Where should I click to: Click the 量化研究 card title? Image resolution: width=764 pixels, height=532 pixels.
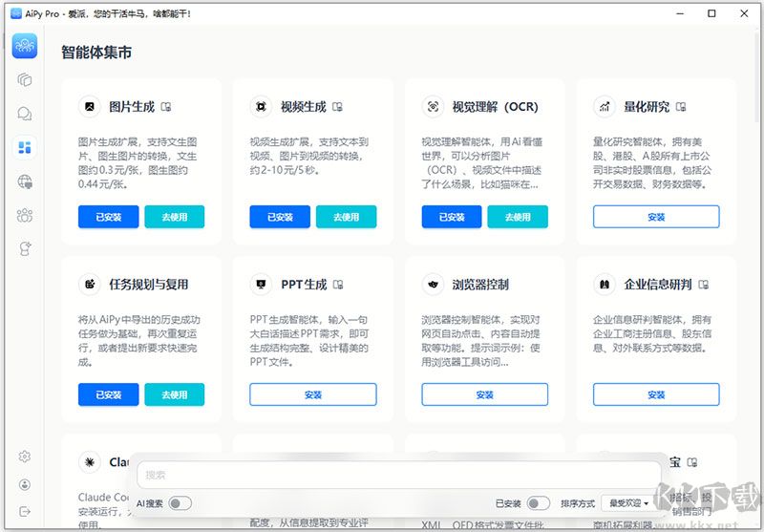tap(647, 107)
